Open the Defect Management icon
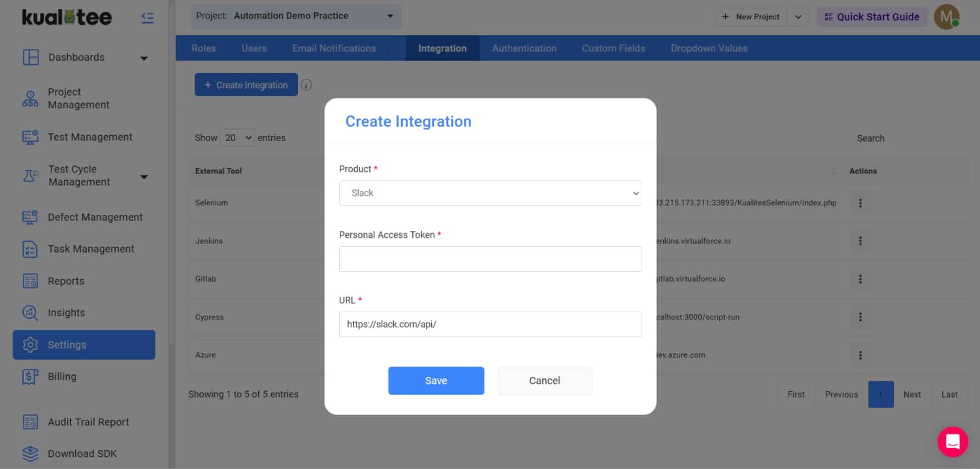Image resolution: width=980 pixels, height=469 pixels. coord(30,218)
